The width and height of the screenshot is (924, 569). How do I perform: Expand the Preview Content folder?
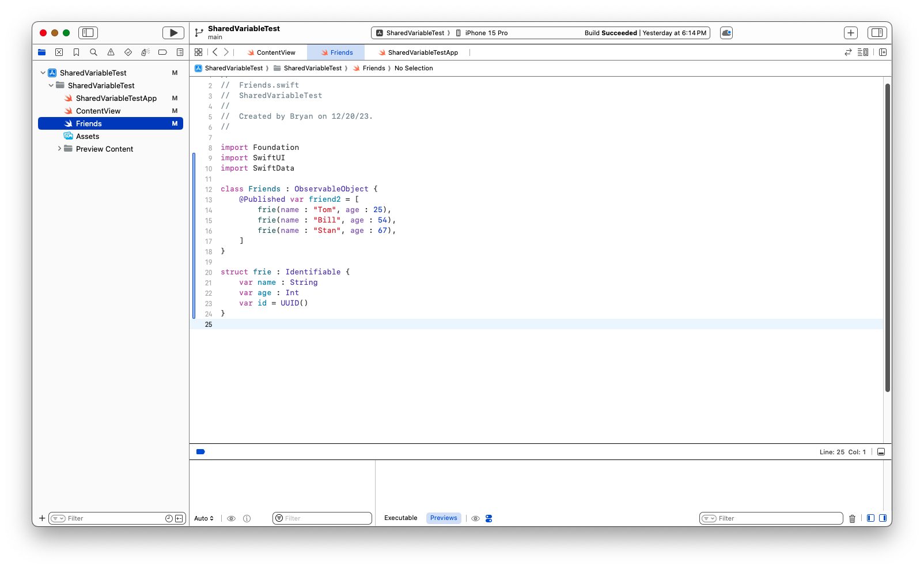tap(59, 149)
